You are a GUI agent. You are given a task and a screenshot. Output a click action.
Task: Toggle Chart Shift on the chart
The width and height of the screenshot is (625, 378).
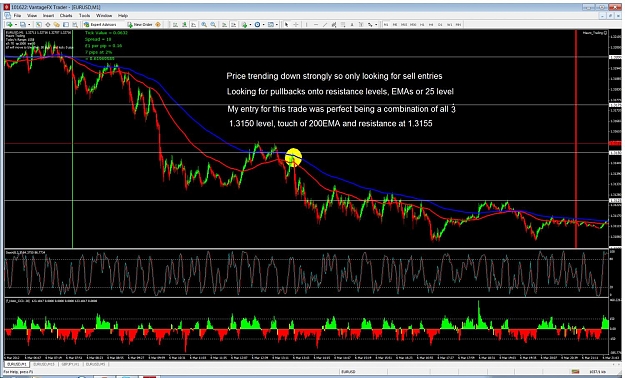[234, 25]
